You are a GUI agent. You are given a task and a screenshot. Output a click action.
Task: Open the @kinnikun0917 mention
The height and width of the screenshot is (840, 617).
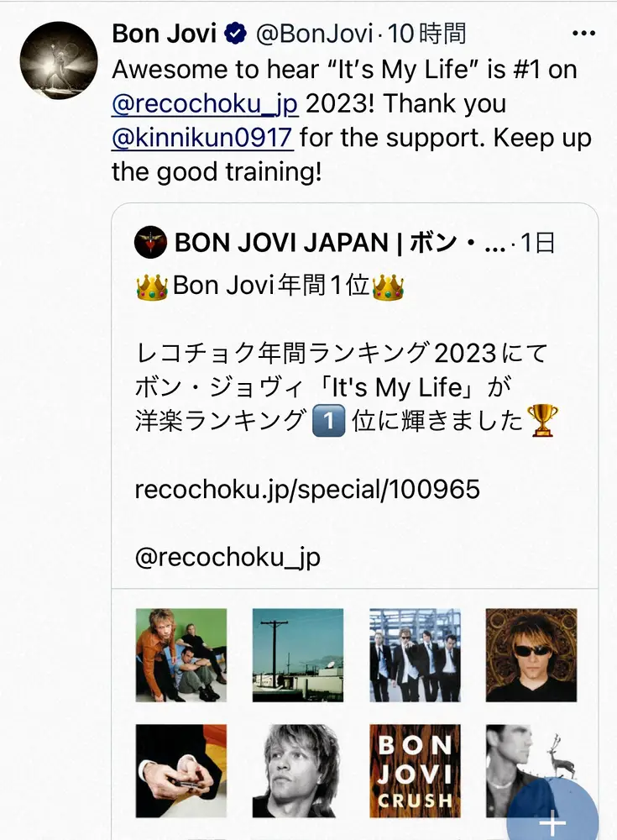click(x=203, y=137)
